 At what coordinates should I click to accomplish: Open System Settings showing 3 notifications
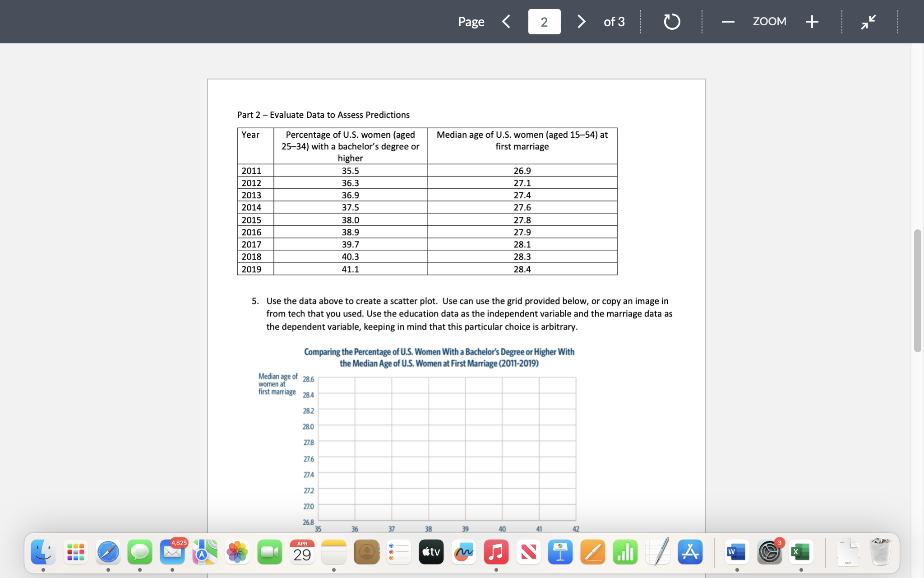coord(769,551)
